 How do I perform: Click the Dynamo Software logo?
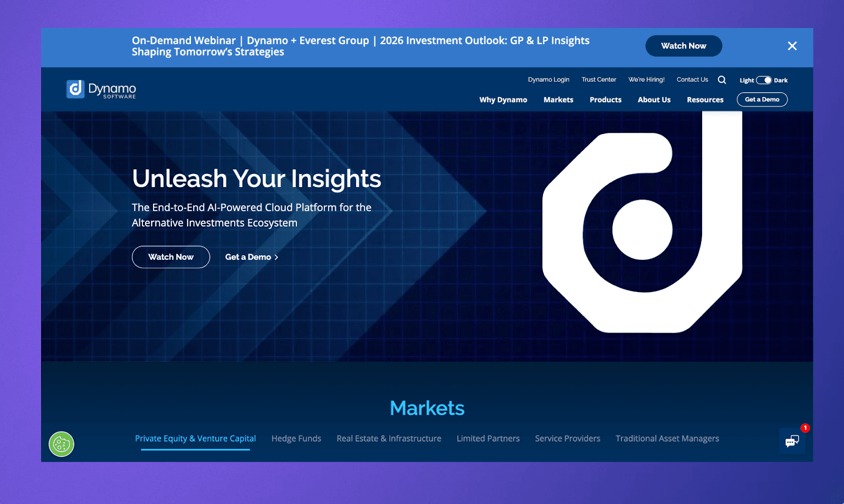101,89
